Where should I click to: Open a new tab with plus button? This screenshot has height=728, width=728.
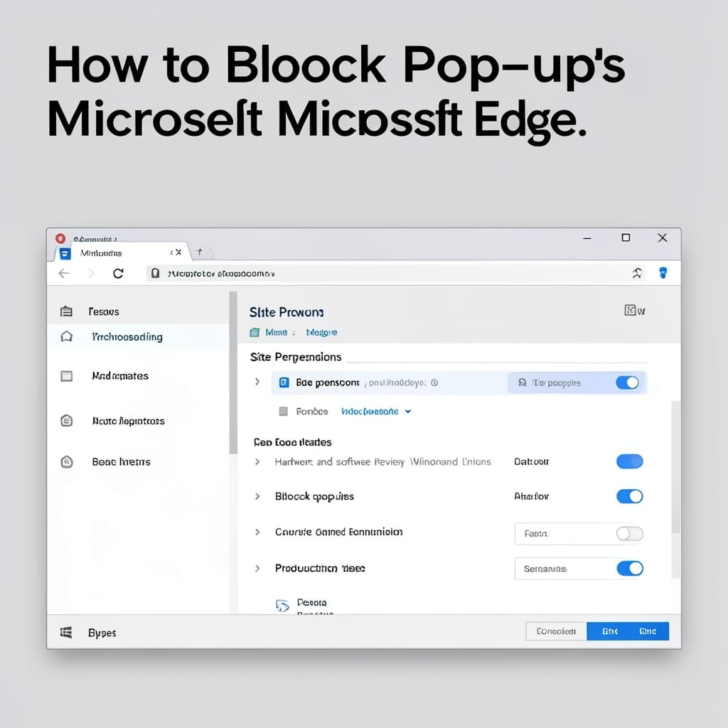[x=200, y=252]
